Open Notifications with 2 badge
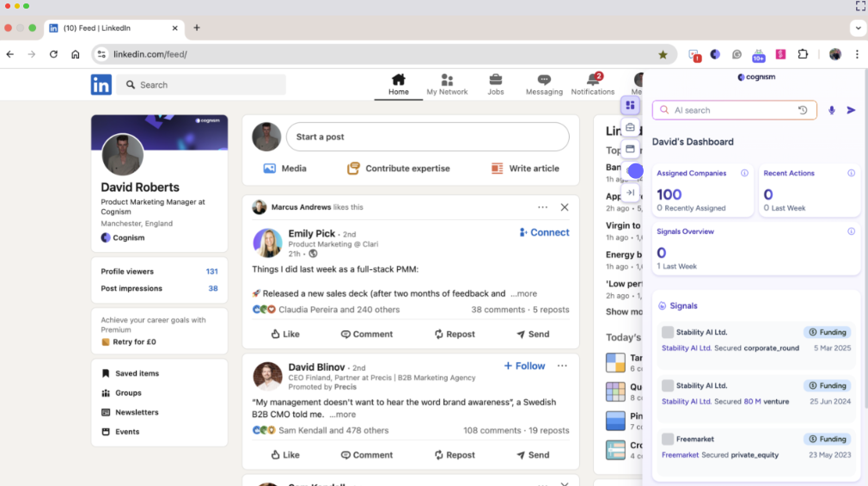This screenshot has width=868, height=486. click(x=592, y=85)
